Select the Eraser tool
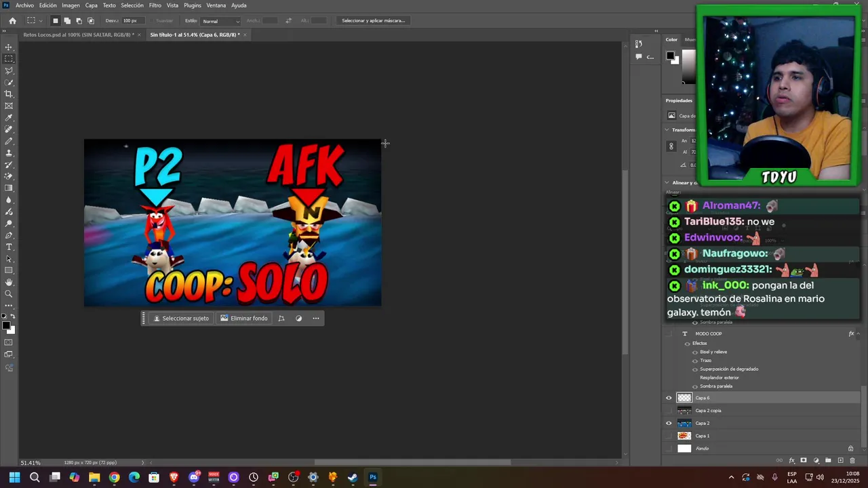 pyautogui.click(x=9, y=176)
